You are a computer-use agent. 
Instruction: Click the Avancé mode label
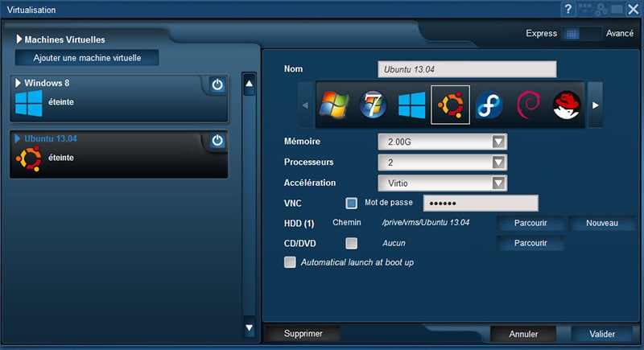pyautogui.click(x=620, y=33)
